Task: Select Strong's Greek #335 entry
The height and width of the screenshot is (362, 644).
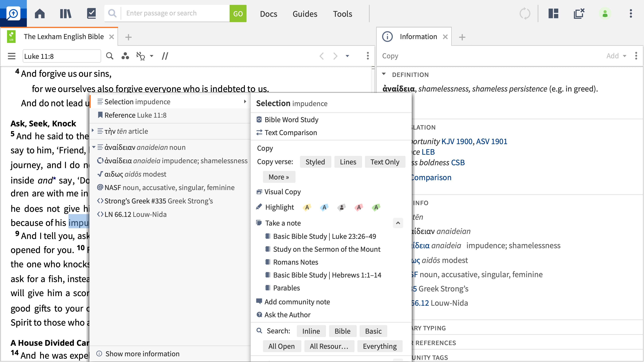Action: pyautogui.click(x=170, y=201)
